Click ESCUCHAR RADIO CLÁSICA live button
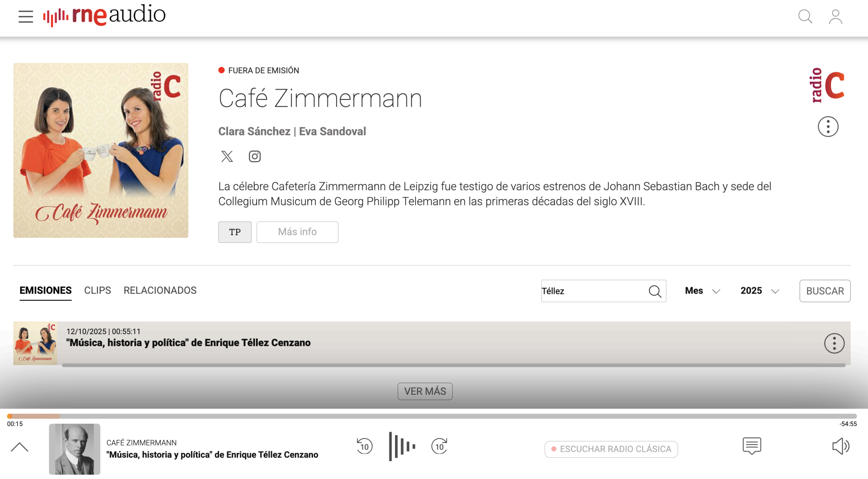Screen dimensions: 868x479 611,449
